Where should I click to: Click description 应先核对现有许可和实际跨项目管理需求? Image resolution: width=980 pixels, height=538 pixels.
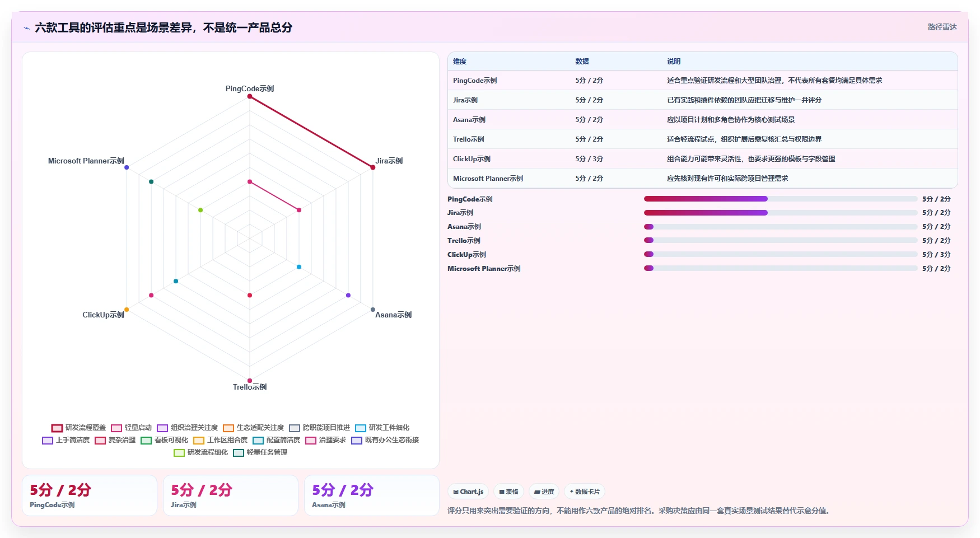(727, 179)
